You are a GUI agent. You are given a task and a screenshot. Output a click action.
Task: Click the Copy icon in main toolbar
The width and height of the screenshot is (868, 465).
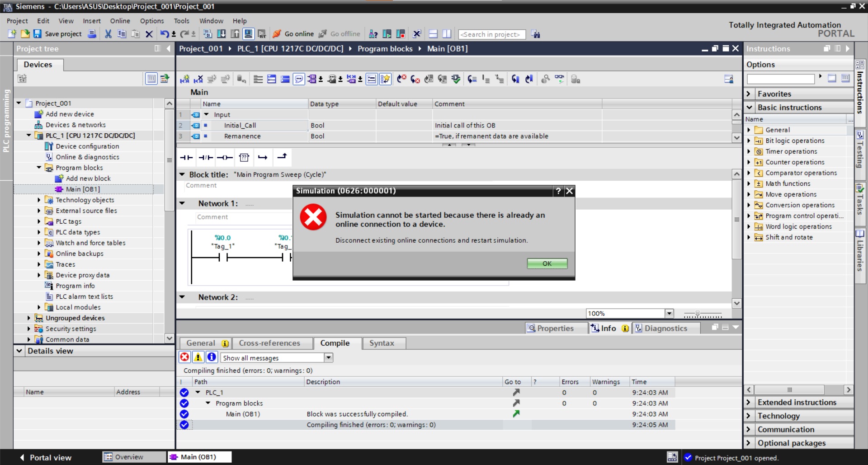122,34
